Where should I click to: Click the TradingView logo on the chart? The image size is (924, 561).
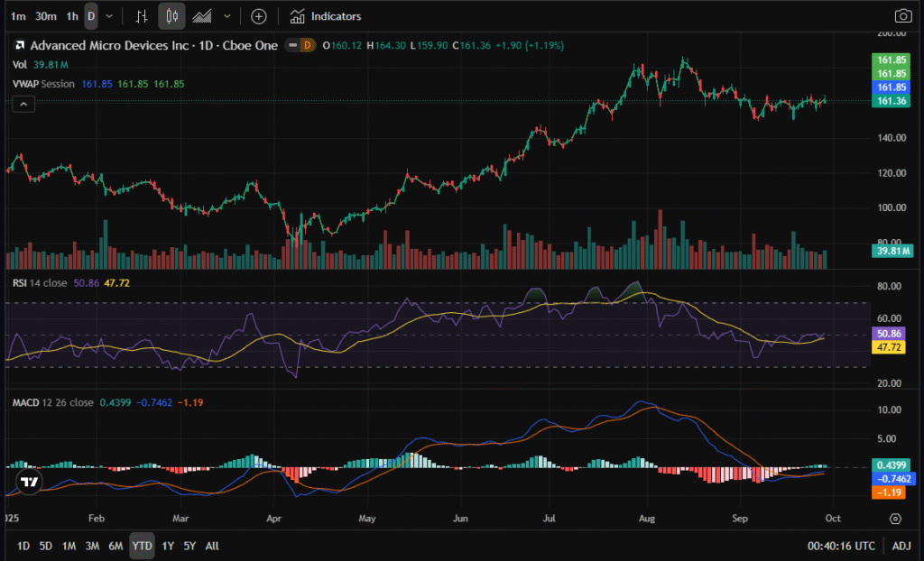[29, 482]
